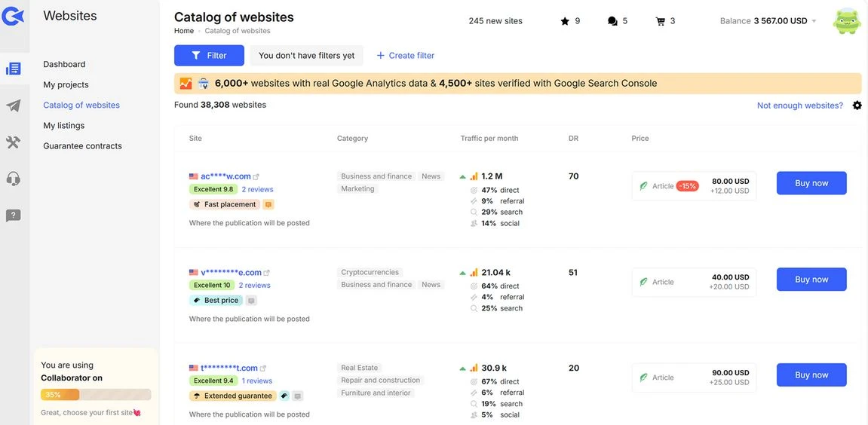868x425 pixels.
Task: Click the Traffic per month column header
Action: 489,139
